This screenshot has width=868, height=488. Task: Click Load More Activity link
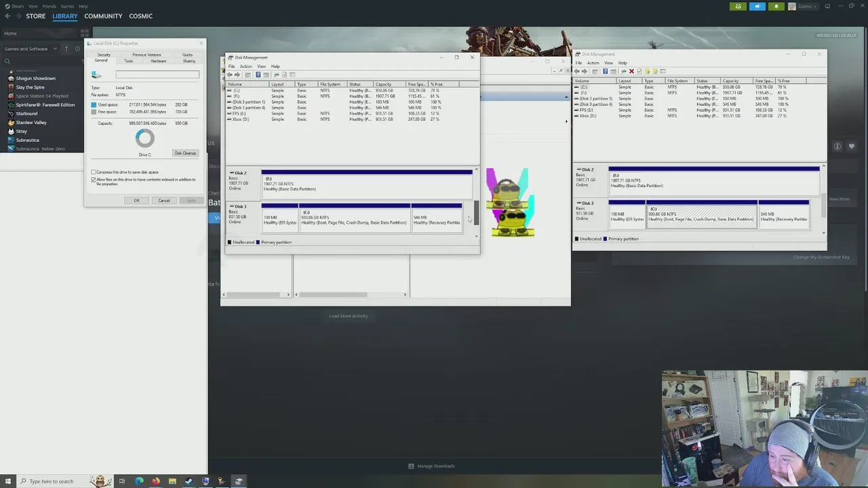[x=349, y=316]
